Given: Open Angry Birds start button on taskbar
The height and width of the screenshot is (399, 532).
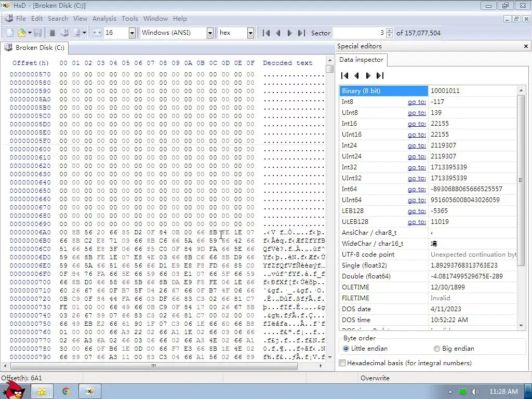Looking at the screenshot, I should point(14,391).
